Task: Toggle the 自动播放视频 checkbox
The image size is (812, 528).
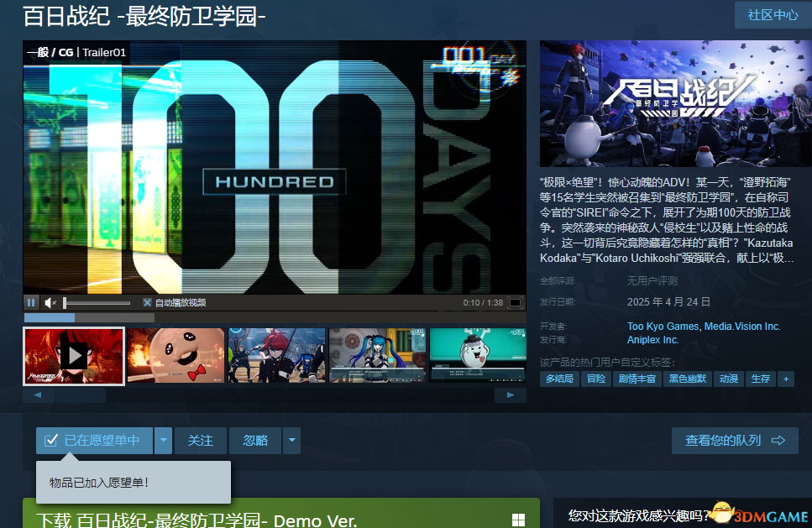Action: click(x=147, y=302)
